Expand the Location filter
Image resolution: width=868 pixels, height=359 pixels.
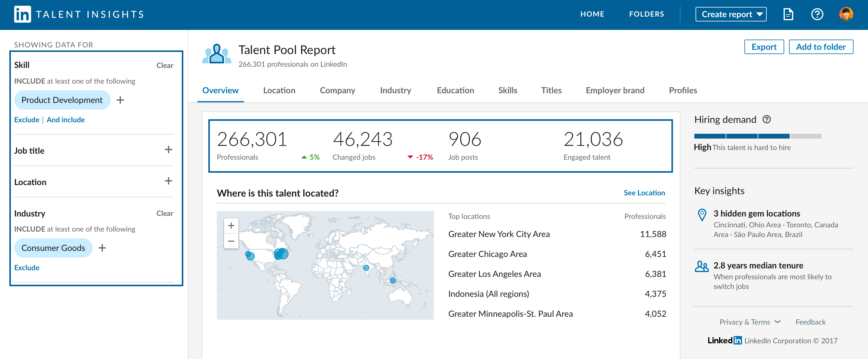click(x=168, y=181)
